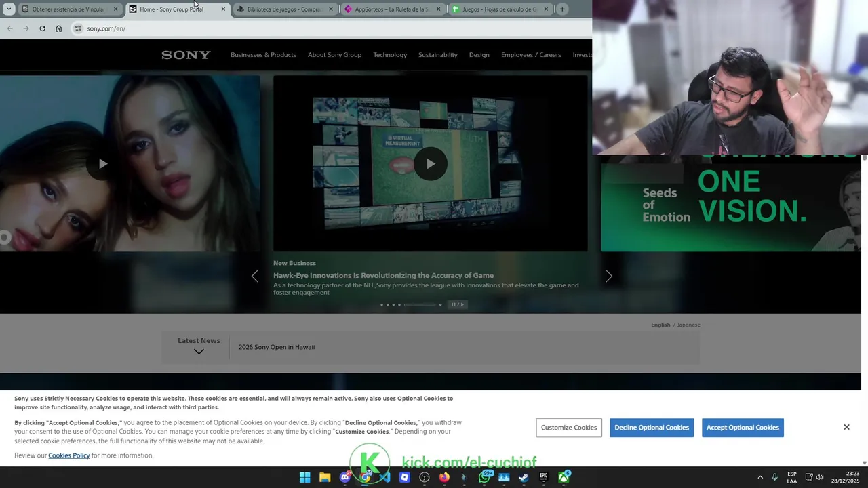Click the browser forward arrow
The height and width of the screenshot is (488, 868).
point(26,28)
